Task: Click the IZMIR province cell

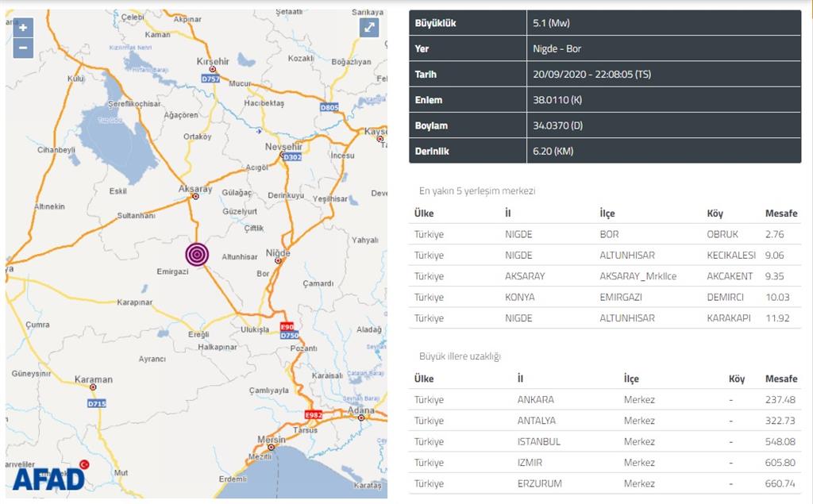Action: click(530, 463)
